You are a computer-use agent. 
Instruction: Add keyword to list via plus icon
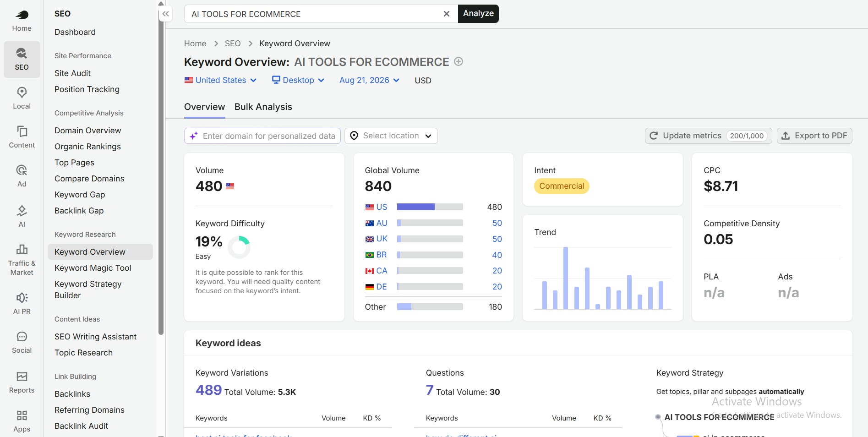[459, 61]
